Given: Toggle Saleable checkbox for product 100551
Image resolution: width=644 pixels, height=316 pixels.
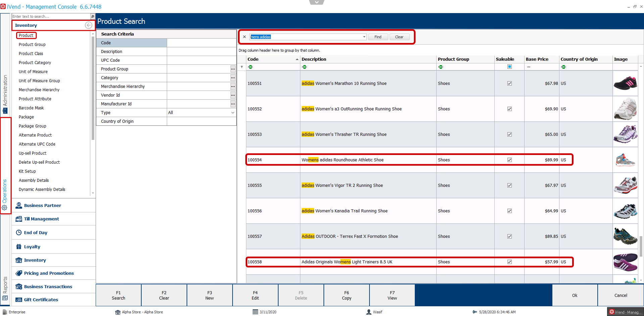Looking at the screenshot, I should [509, 84].
